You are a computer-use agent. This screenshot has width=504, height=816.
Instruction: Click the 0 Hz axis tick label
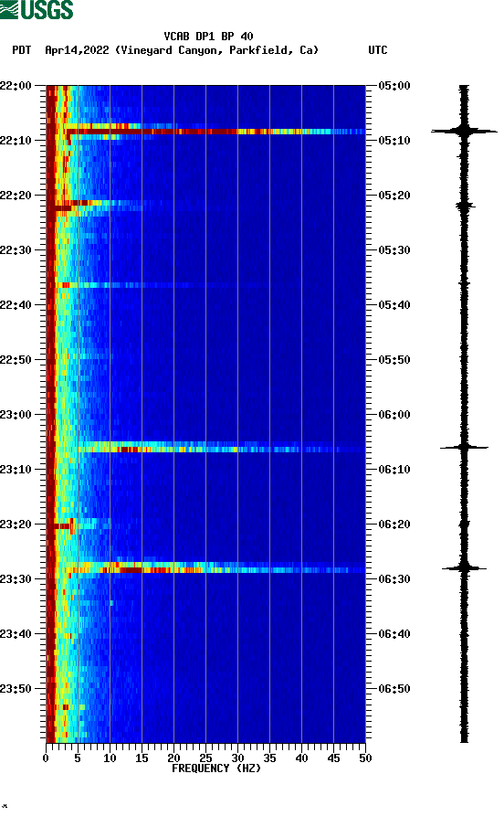click(46, 758)
